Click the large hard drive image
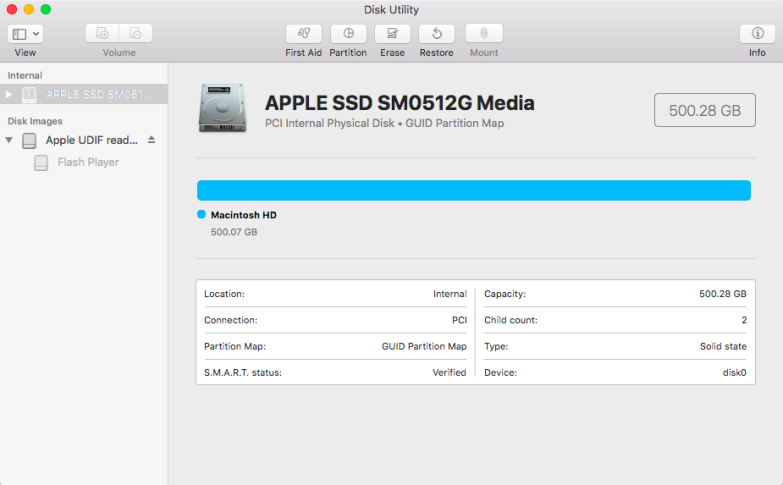 click(x=222, y=108)
